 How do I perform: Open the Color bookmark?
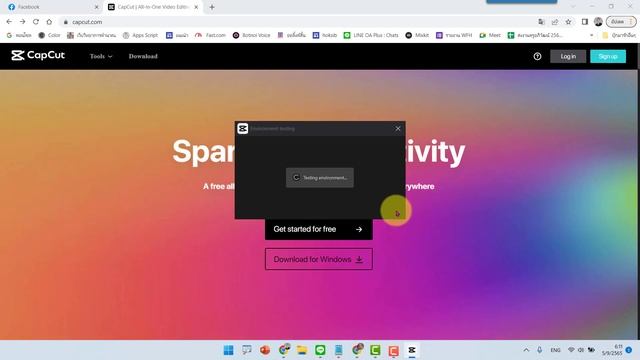click(x=49, y=35)
